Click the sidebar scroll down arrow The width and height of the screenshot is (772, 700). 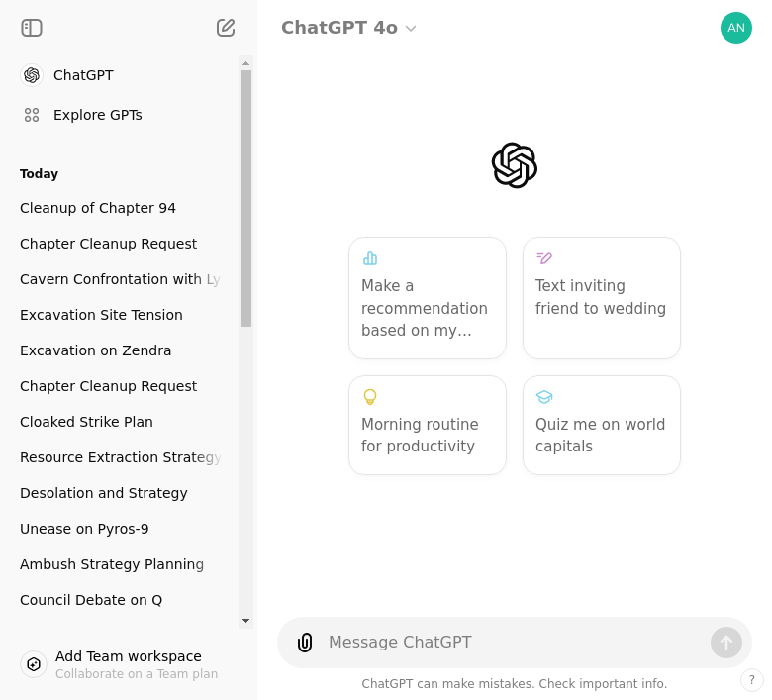pos(245,621)
